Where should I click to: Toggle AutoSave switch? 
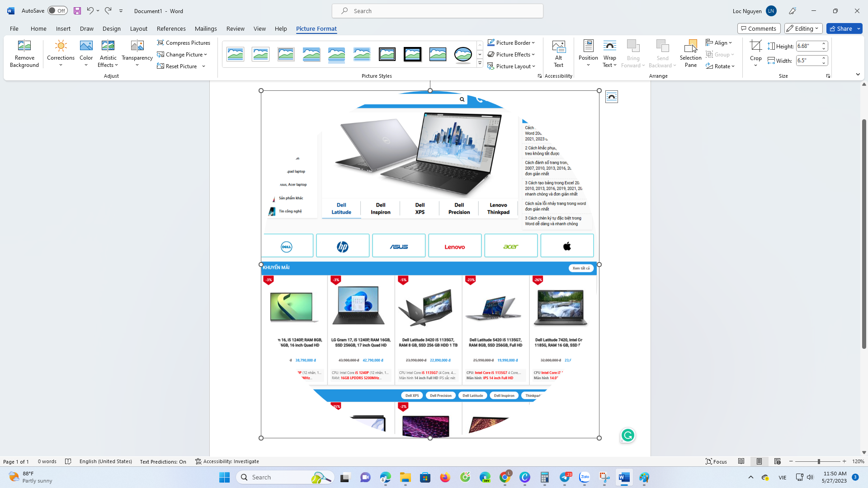[x=57, y=11]
